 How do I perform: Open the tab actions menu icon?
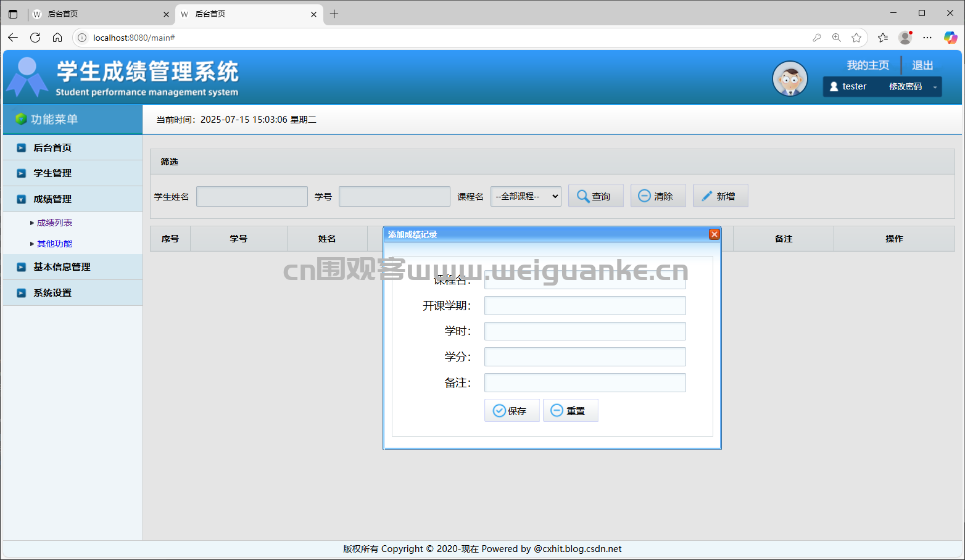click(x=13, y=14)
